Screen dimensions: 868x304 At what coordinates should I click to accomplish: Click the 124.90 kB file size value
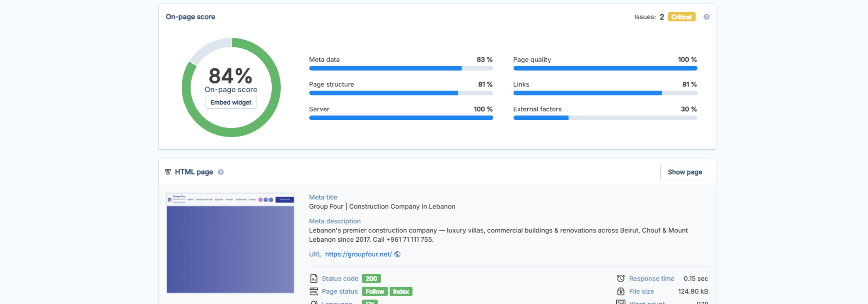coord(693,291)
